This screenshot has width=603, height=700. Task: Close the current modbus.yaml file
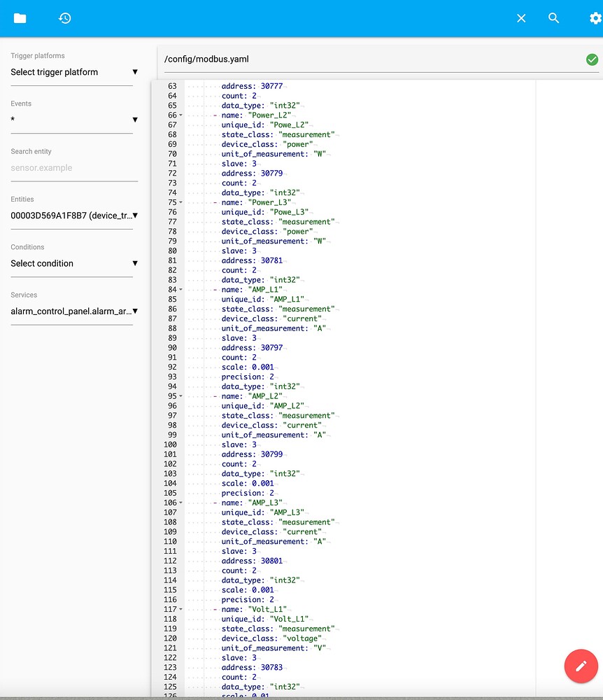(x=521, y=19)
